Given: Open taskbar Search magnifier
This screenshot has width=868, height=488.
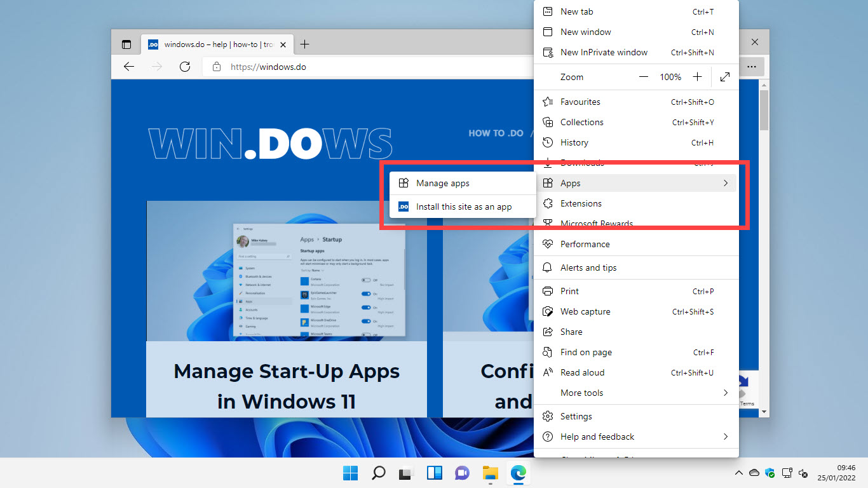Looking at the screenshot, I should click(x=378, y=473).
